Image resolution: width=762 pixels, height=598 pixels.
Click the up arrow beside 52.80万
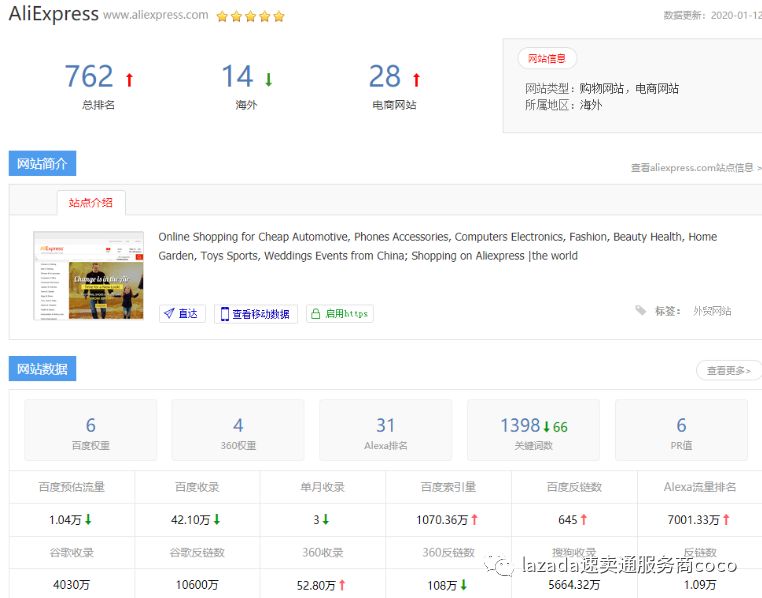(342, 585)
